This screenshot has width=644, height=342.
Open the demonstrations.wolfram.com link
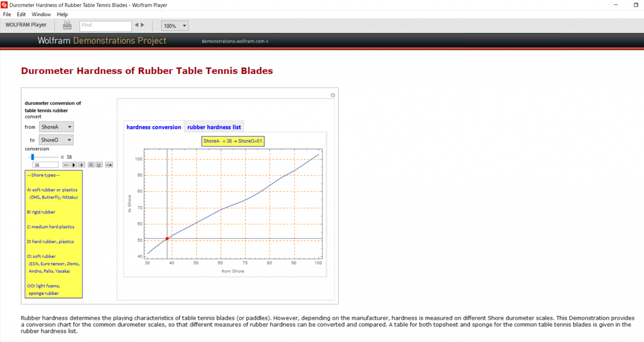[x=235, y=41]
